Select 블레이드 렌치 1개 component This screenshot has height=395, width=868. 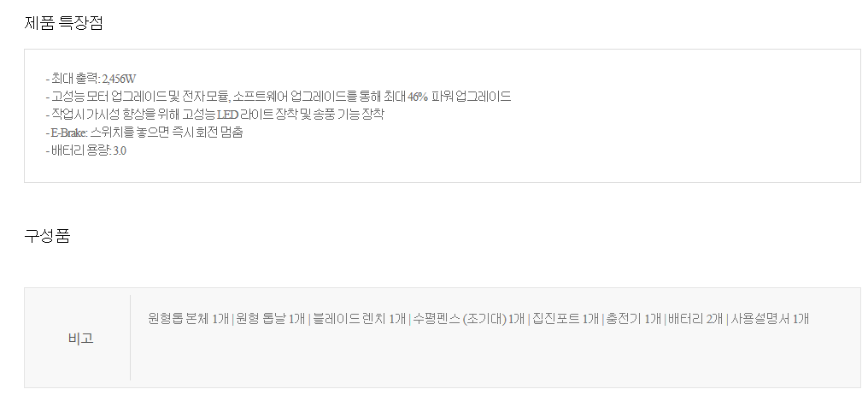[359, 319]
